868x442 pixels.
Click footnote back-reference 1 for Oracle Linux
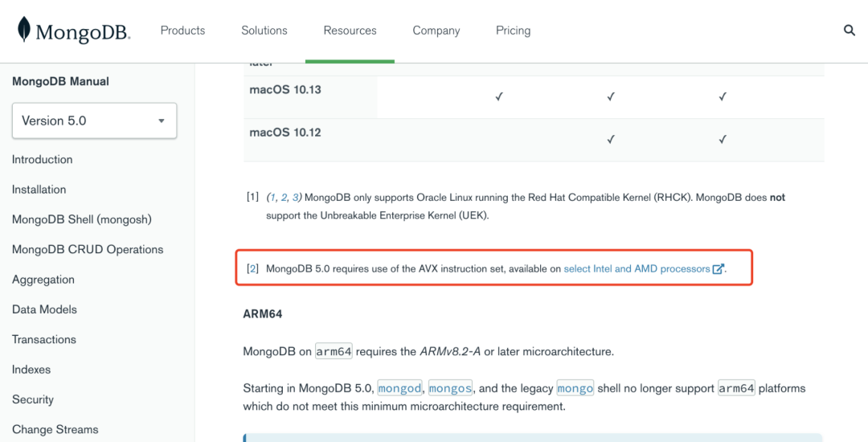pos(272,197)
